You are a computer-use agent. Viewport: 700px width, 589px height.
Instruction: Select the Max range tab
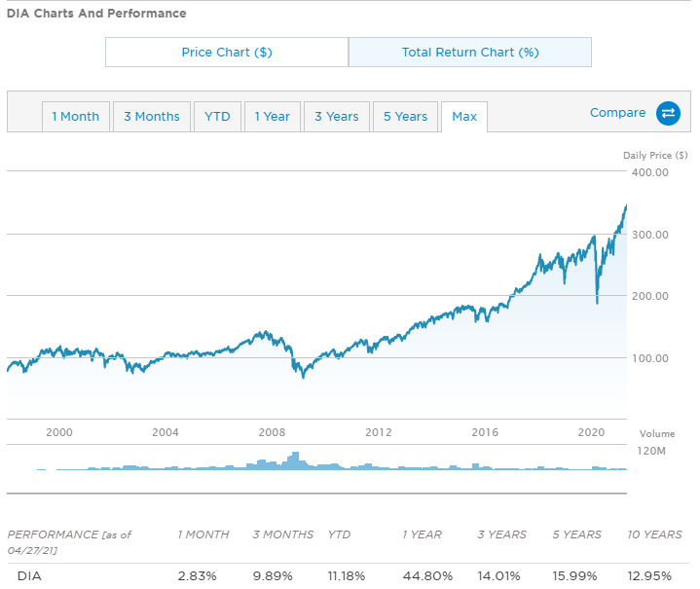pos(464,117)
